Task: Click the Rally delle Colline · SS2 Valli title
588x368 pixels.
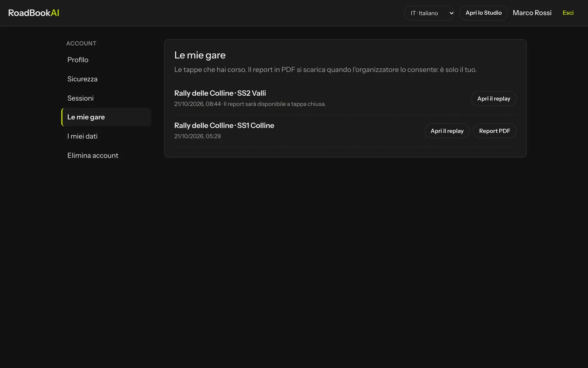Action: pos(220,93)
